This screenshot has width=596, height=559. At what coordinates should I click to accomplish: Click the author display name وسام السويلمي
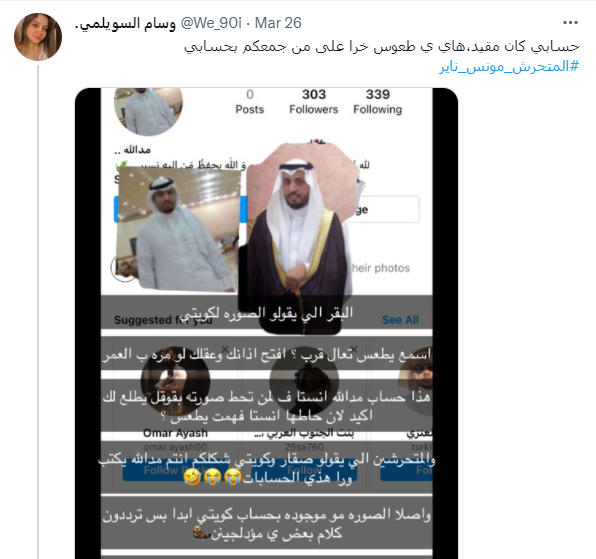tap(125, 24)
